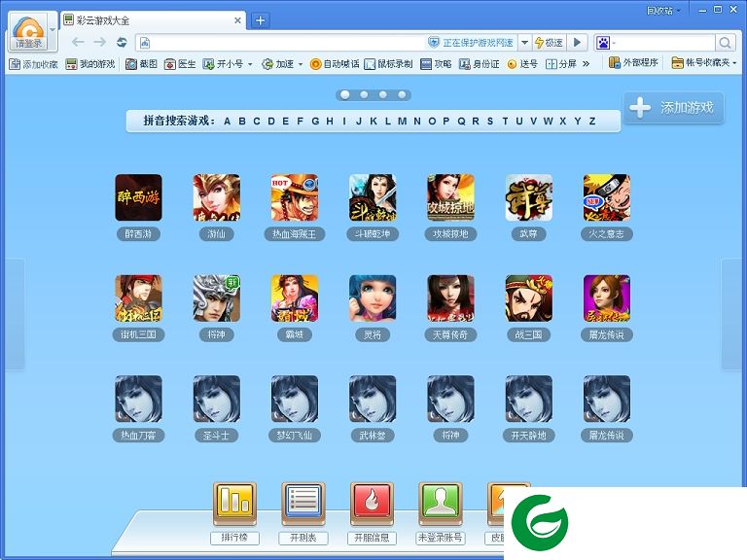Activate 分屏 split screen
747x560 pixels.
point(560,64)
